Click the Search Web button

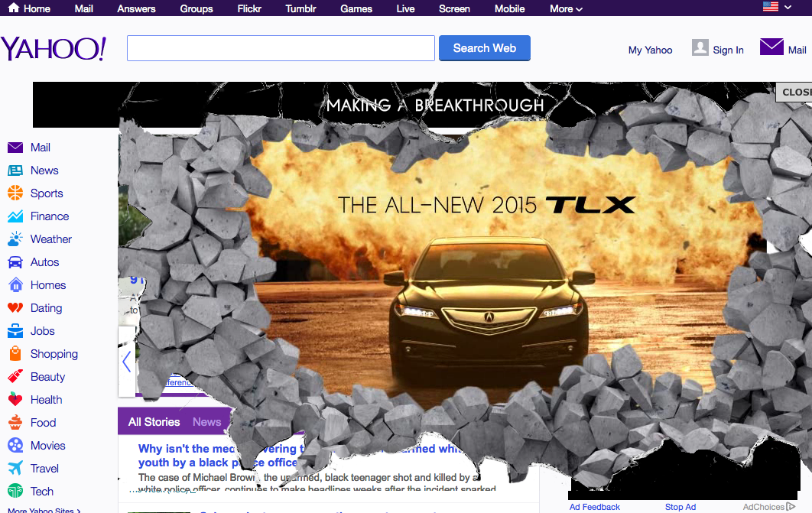point(484,47)
